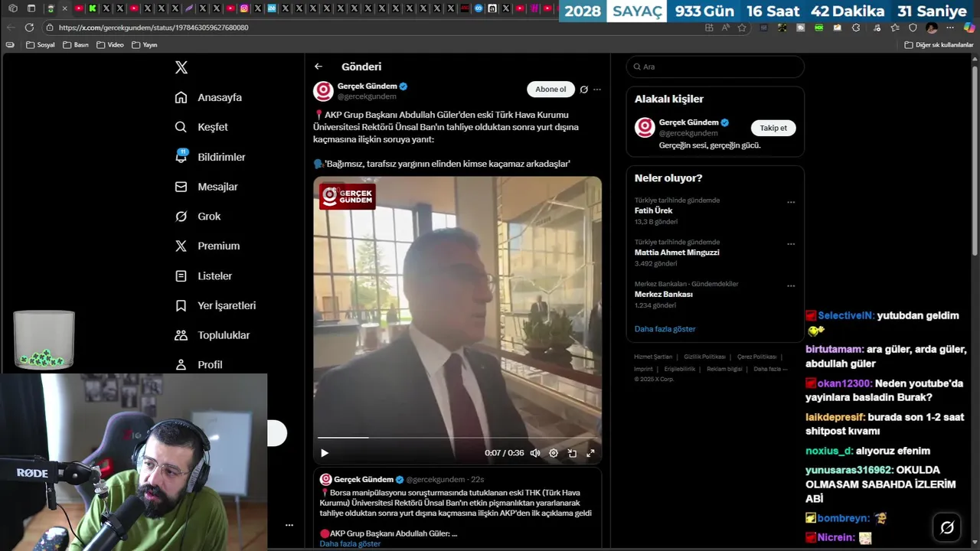This screenshot has height=551, width=980.
Task: Click the Abone ol button
Action: (x=550, y=90)
